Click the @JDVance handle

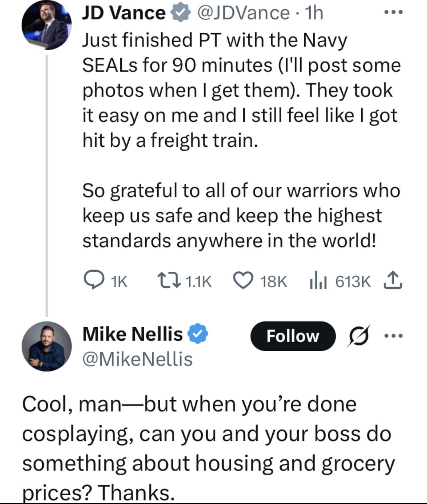(243, 13)
